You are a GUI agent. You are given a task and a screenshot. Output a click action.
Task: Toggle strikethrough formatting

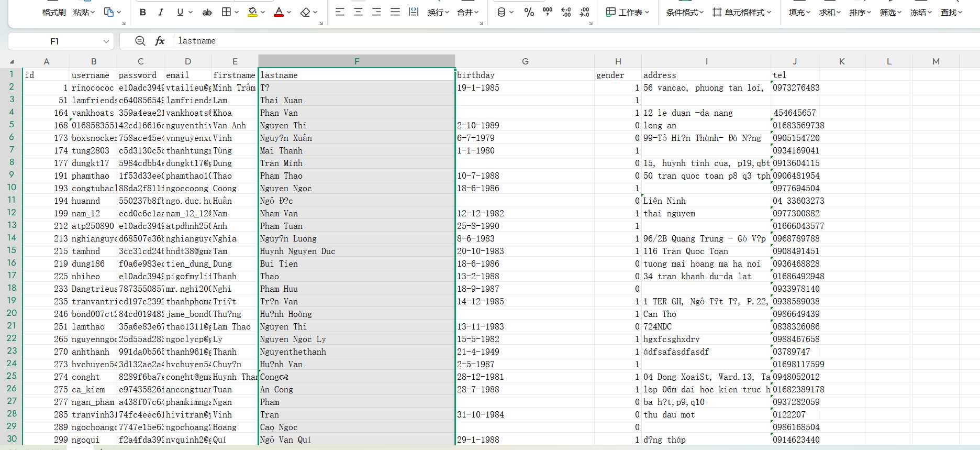pyautogui.click(x=207, y=12)
